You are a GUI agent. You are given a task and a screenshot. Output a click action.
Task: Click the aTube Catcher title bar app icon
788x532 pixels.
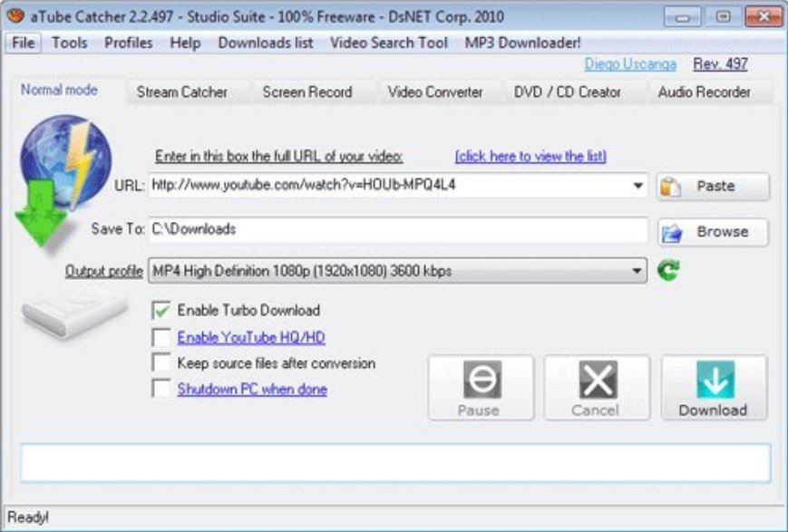pyautogui.click(x=15, y=15)
